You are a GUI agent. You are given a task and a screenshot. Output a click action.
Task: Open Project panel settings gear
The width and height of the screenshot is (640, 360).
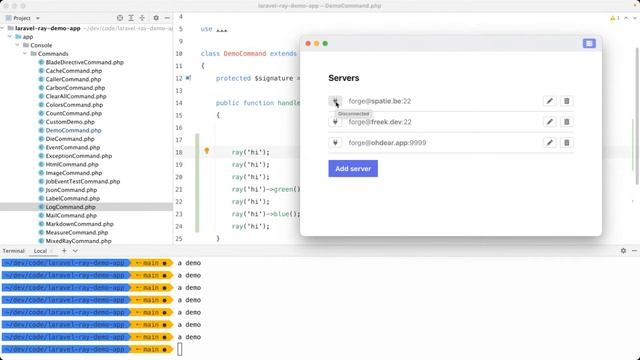tap(156, 18)
